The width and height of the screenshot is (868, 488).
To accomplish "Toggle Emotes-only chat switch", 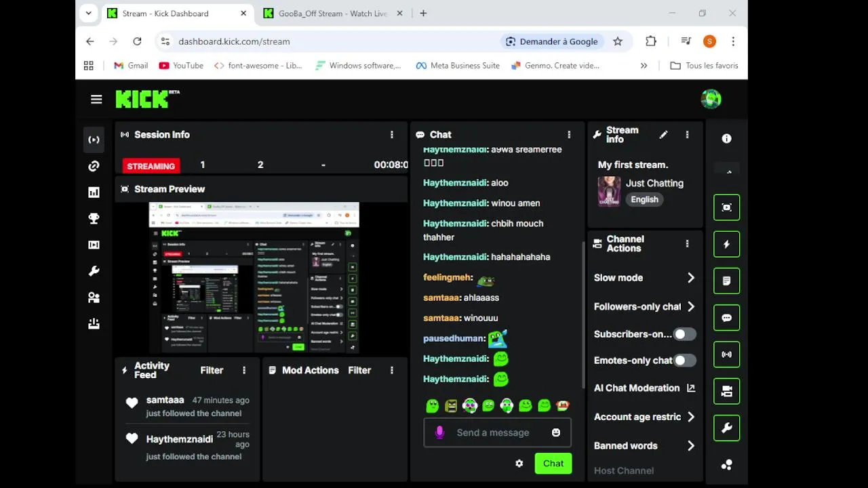I will click(x=684, y=361).
